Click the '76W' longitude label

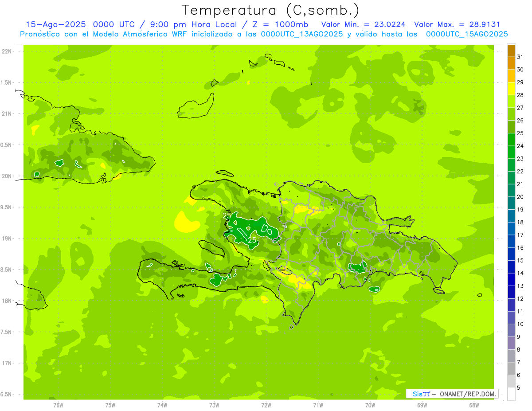point(58,405)
